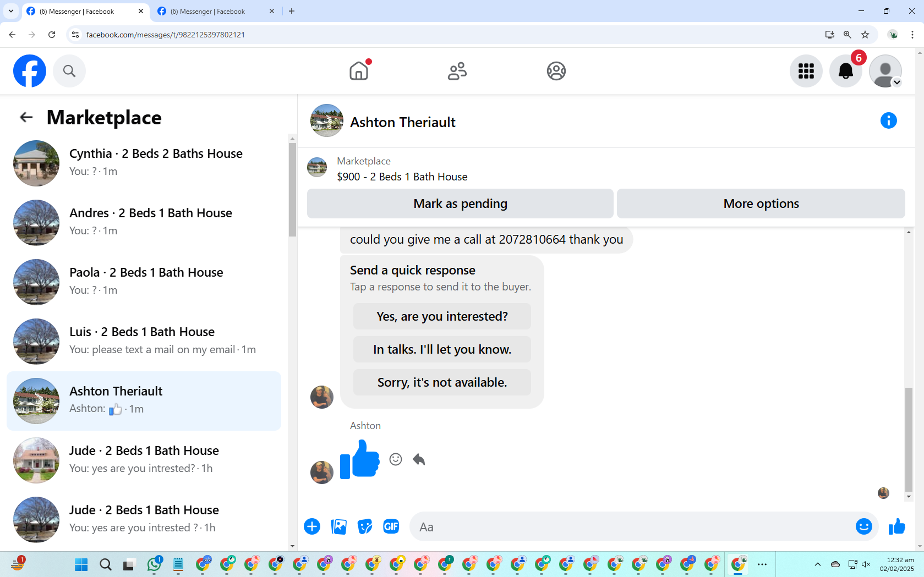Select first Messenger browser tab
This screenshot has height=577, width=924.
click(86, 12)
